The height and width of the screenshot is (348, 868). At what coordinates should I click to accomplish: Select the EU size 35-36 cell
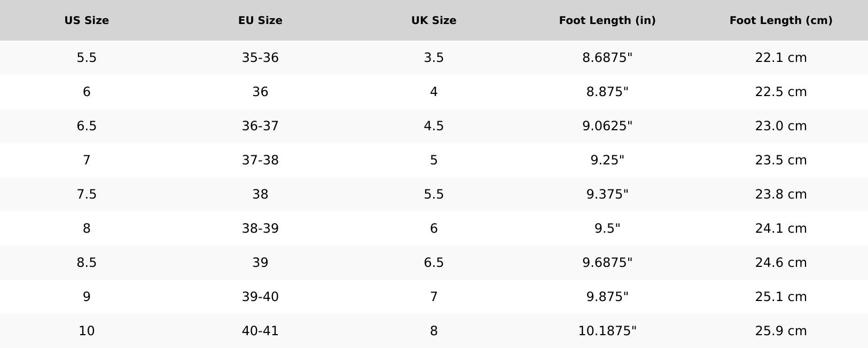(x=260, y=58)
